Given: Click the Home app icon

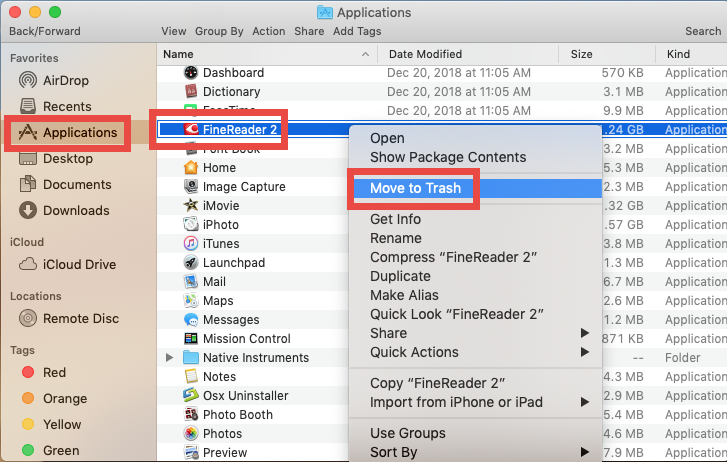Looking at the screenshot, I should (191, 167).
